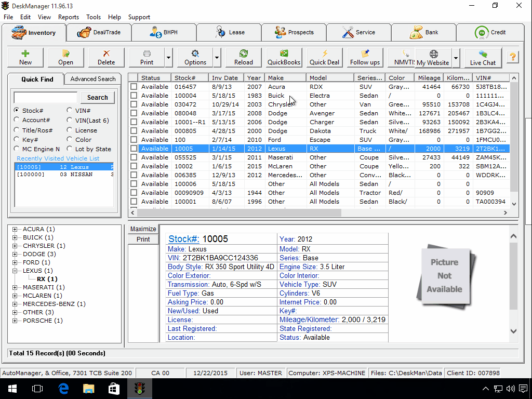Open File Explorer from the taskbar

pyautogui.click(x=88, y=389)
